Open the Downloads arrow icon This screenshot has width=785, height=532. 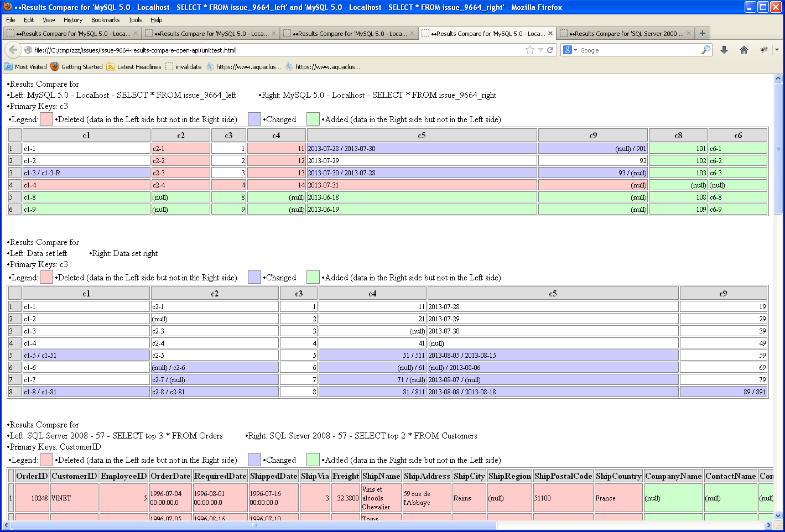tap(724, 50)
